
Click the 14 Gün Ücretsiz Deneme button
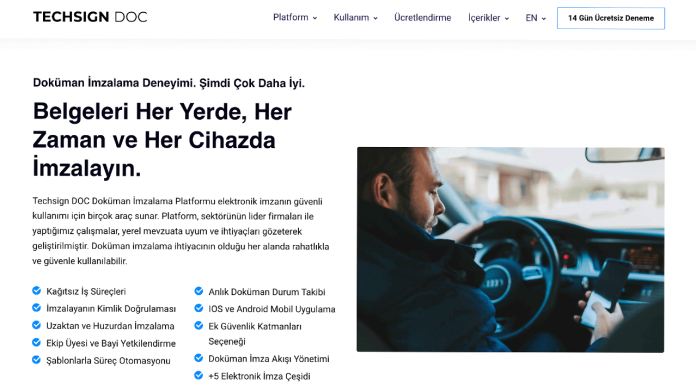pos(611,18)
